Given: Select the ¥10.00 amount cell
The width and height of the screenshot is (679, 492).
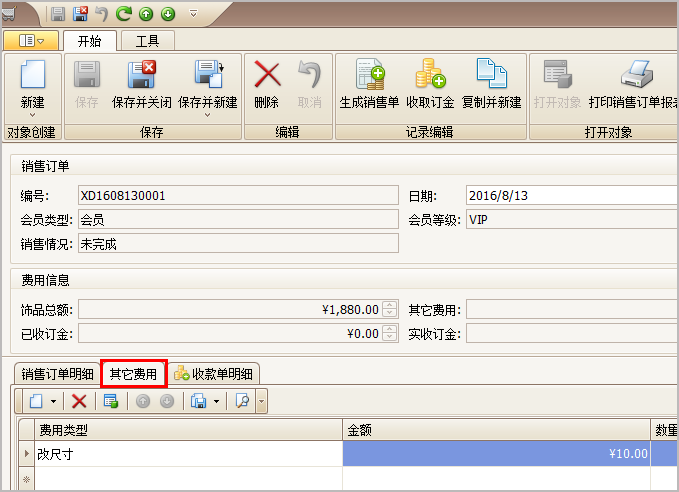Looking at the screenshot, I should coord(496,453).
